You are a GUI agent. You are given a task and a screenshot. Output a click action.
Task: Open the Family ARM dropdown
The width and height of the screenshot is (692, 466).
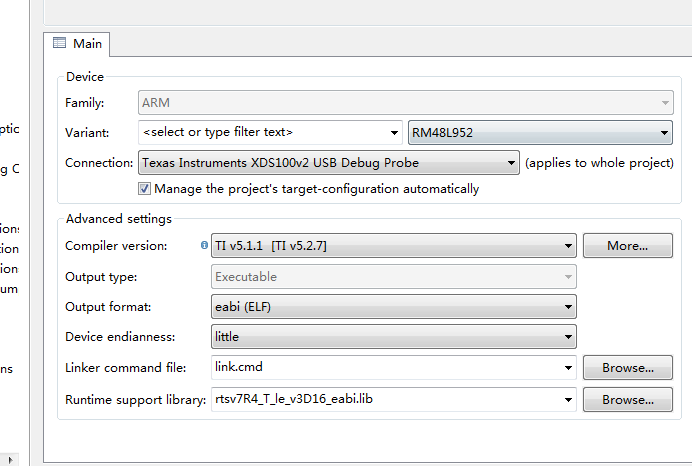406,103
